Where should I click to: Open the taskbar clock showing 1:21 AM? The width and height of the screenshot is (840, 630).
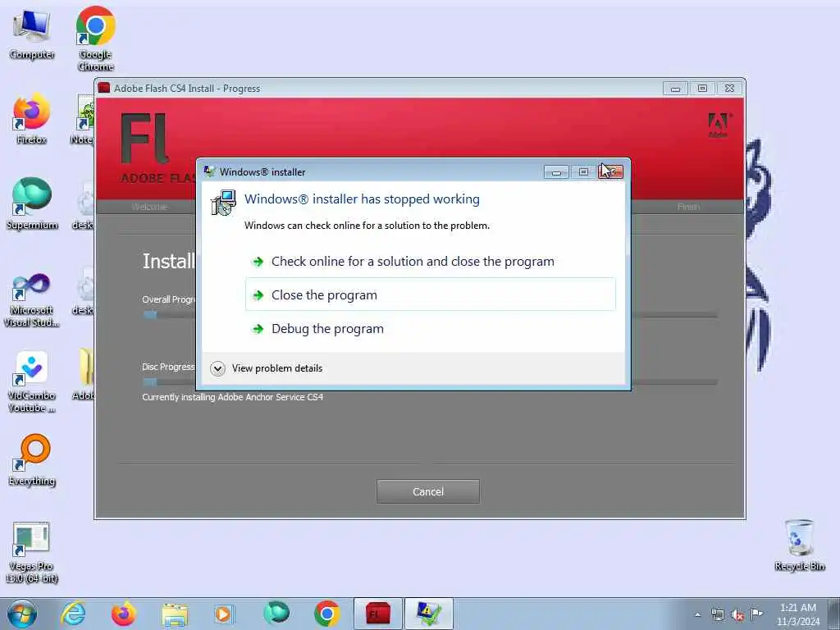(798, 614)
